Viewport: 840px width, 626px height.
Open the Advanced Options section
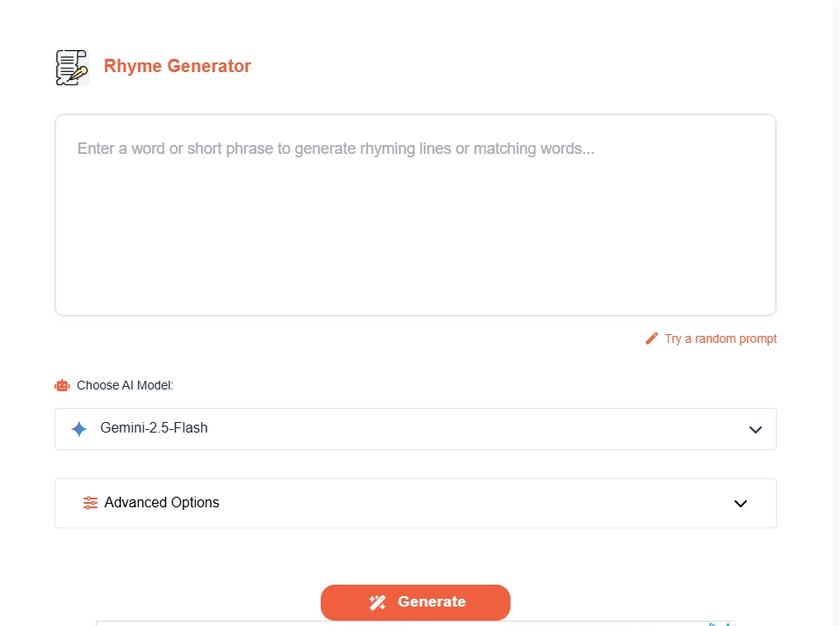click(x=415, y=503)
